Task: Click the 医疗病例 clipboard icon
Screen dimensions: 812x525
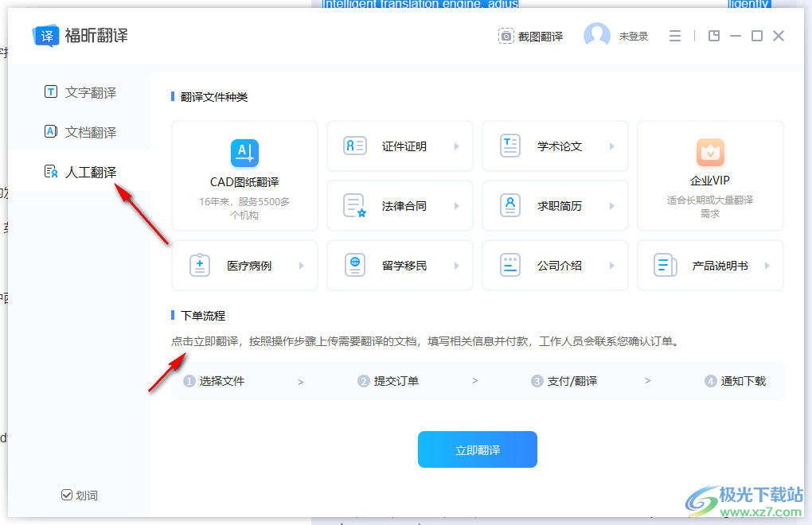Action: 199,266
